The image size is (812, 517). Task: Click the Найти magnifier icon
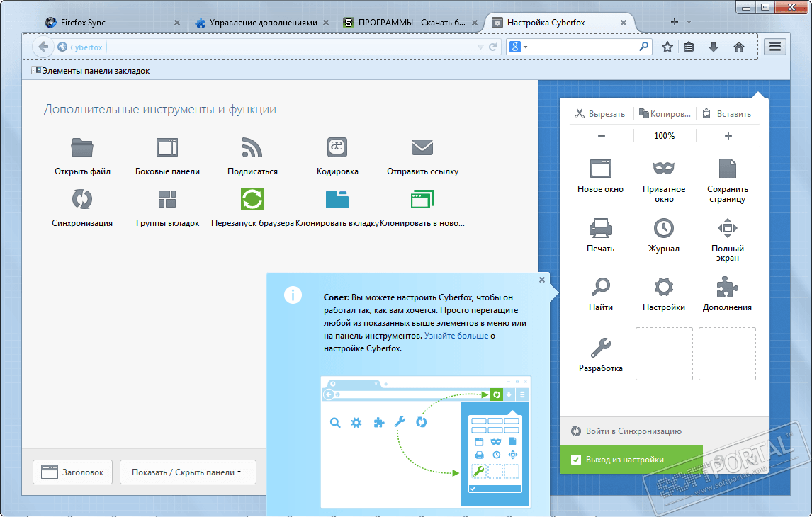[x=601, y=288]
